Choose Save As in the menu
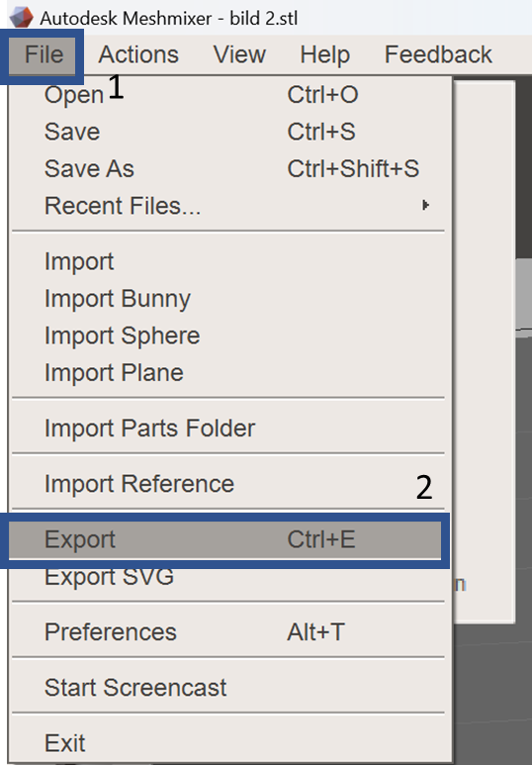The width and height of the screenshot is (532, 765). 228,169
